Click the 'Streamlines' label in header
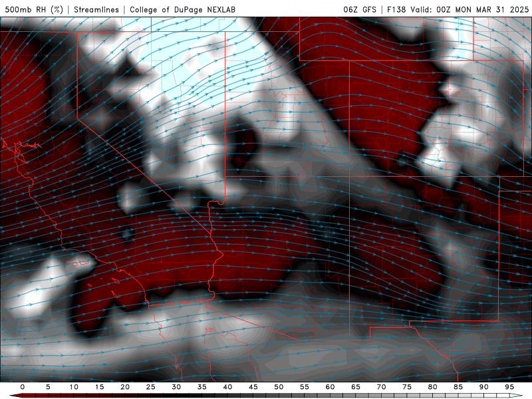 click(96, 9)
